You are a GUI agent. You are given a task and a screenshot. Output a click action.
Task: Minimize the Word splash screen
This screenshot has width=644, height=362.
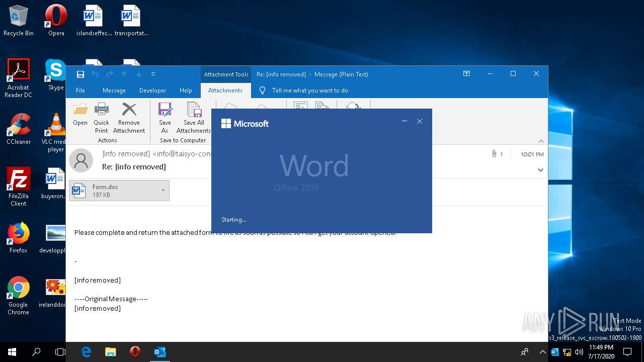coord(405,121)
